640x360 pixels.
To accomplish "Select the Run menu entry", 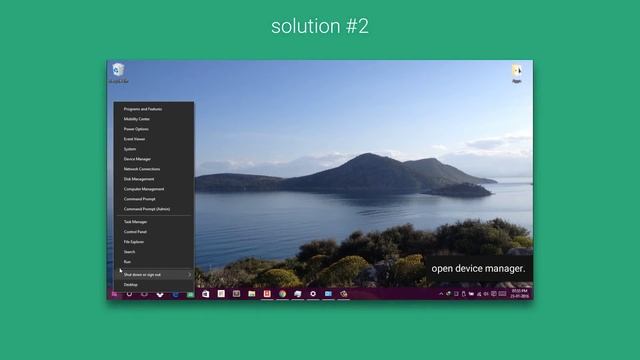I will click(x=154, y=262).
